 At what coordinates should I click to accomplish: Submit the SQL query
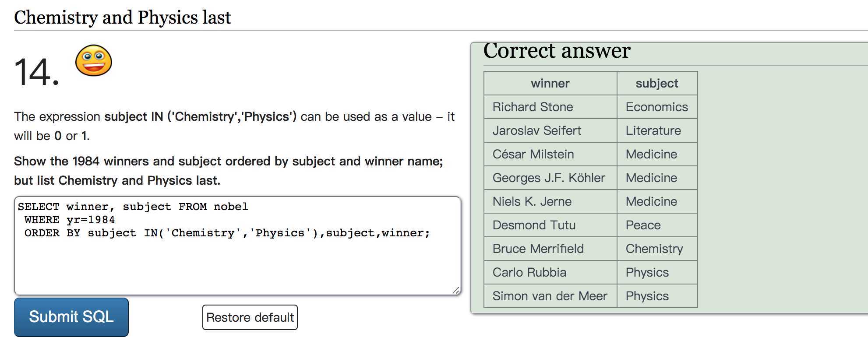[71, 317]
